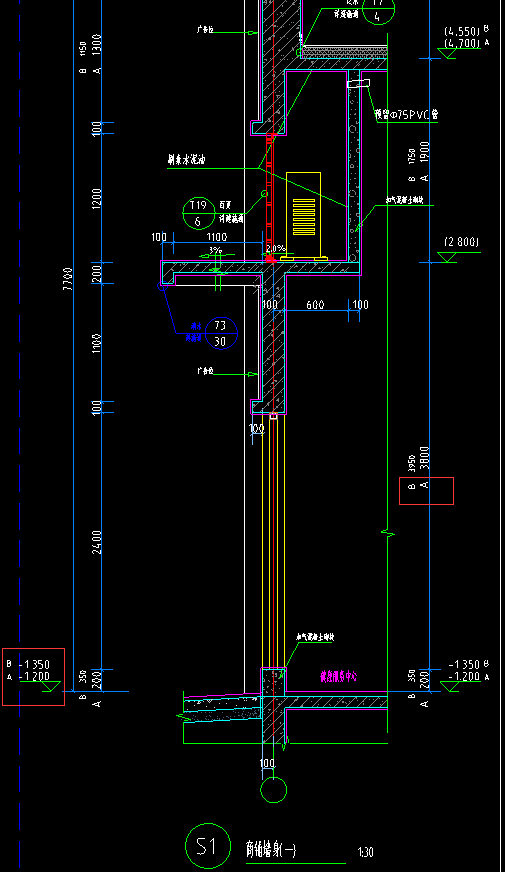Click the (4.550) elevation label
The width and height of the screenshot is (505, 872).
point(463,31)
